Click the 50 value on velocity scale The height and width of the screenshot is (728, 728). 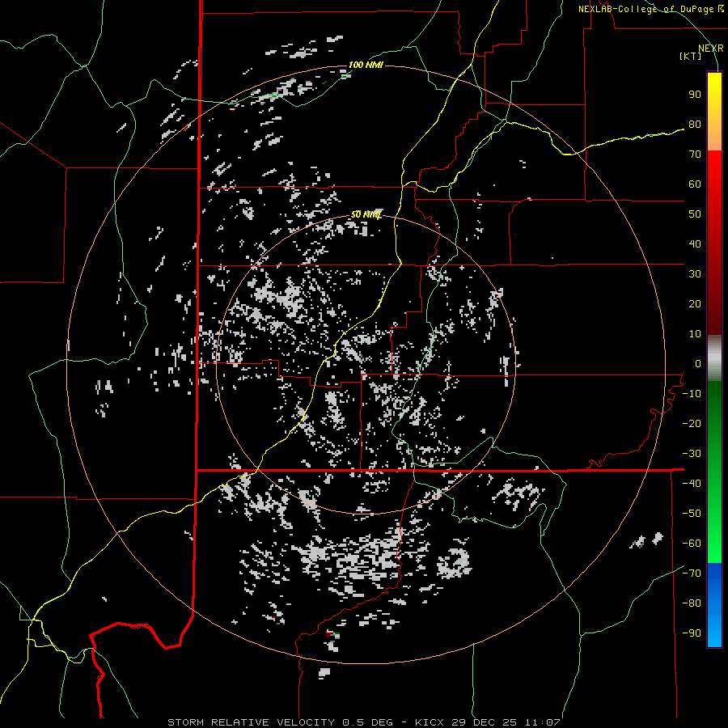(x=695, y=214)
